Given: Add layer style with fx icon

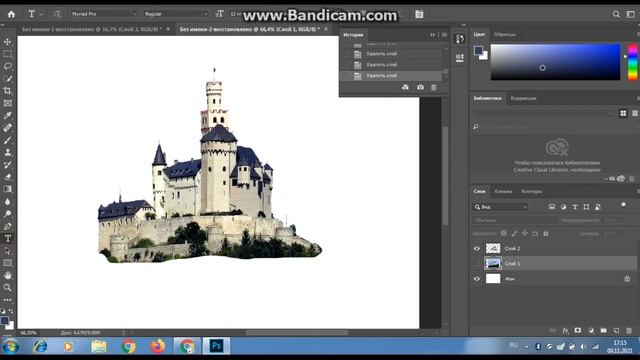Looking at the screenshot, I should pos(565,331).
